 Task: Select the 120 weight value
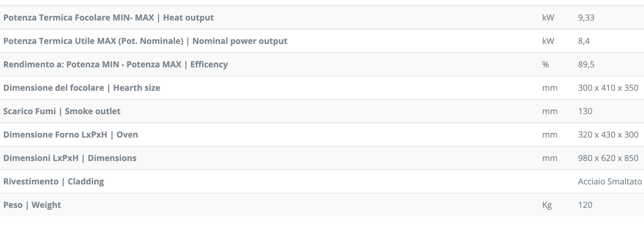(585, 205)
